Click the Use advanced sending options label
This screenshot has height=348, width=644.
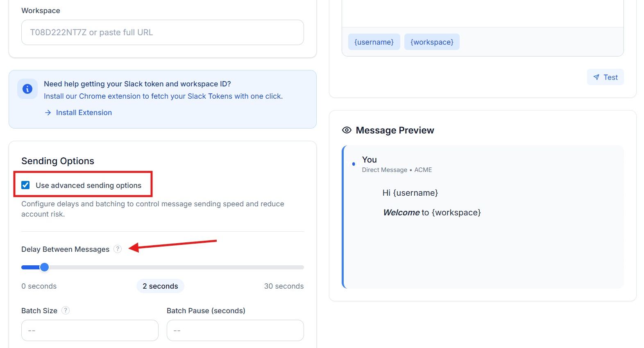click(x=88, y=185)
